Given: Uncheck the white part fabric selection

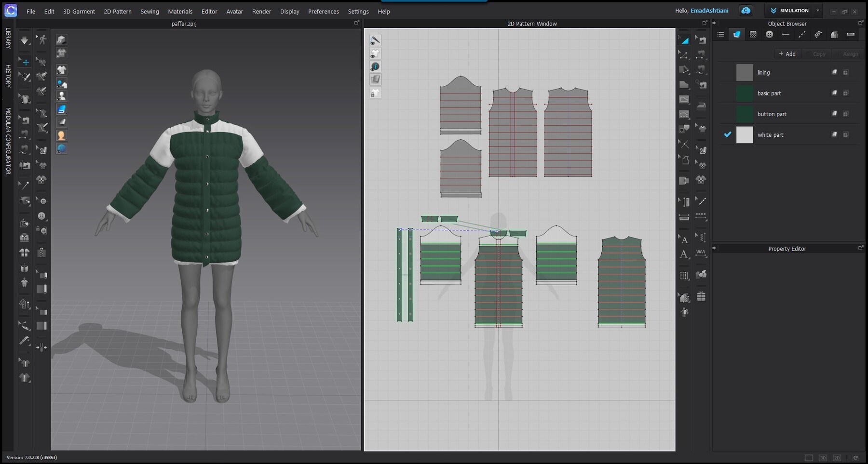Looking at the screenshot, I should tap(728, 135).
